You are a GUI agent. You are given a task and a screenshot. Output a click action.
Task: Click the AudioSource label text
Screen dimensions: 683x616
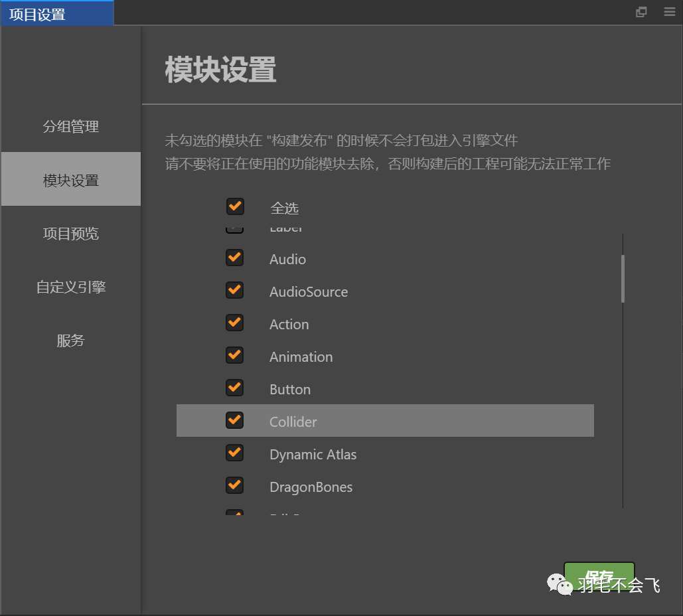[309, 292]
